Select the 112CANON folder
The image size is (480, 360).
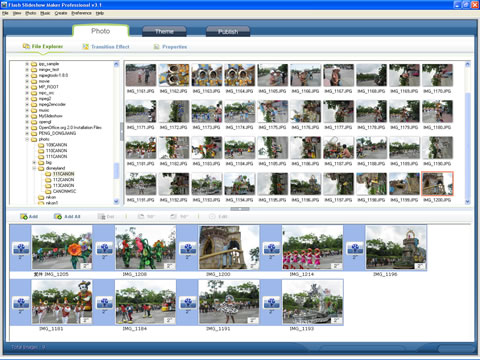63,180
